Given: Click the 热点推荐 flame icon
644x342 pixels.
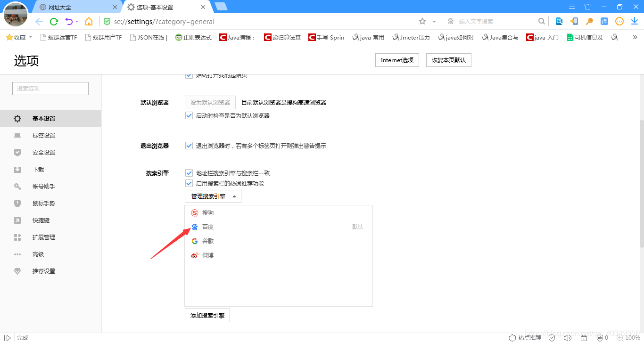Looking at the screenshot, I should pyautogui.click(x=512, y=337).
